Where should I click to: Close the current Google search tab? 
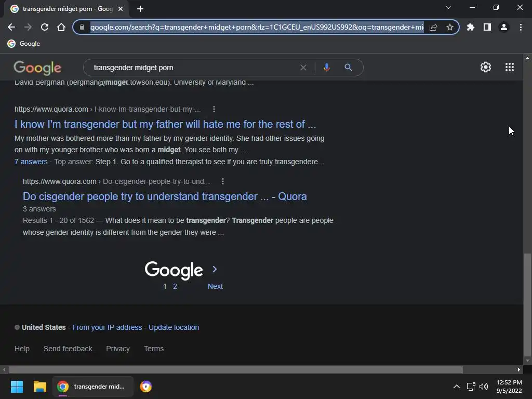(x=121, y=9)
